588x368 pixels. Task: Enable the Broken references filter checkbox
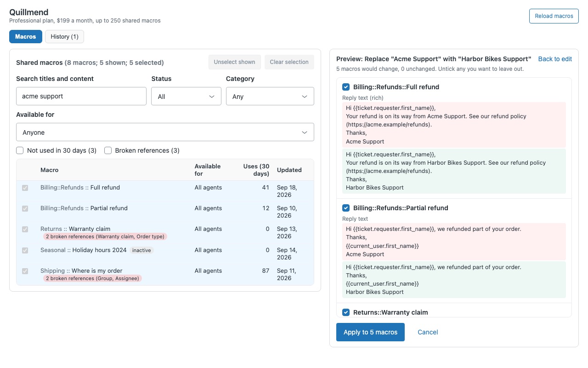tap(108, 150)
